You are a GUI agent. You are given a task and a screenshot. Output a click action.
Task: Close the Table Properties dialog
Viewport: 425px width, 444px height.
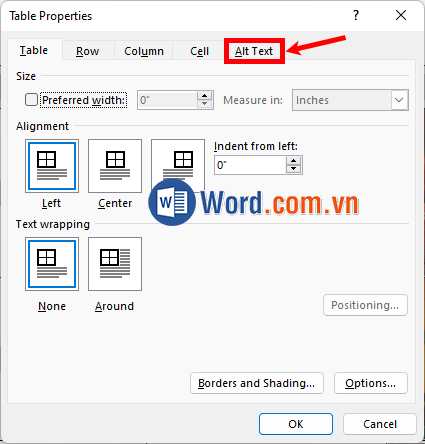click(401, 15)
